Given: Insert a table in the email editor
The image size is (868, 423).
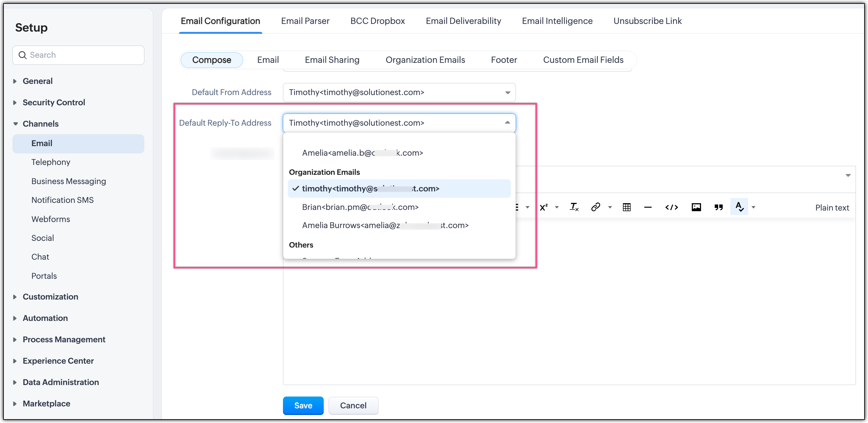Looking at the screenshot, I should [x=626, y=207].
